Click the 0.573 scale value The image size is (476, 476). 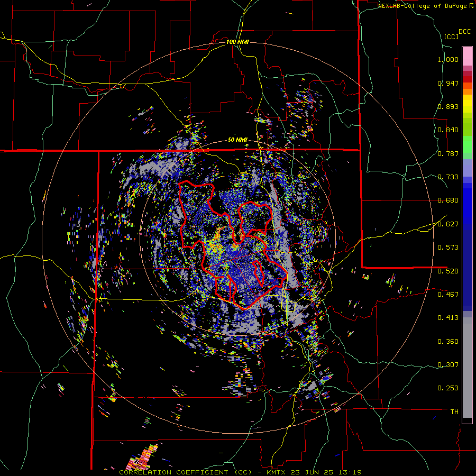(x=448, y=248)
